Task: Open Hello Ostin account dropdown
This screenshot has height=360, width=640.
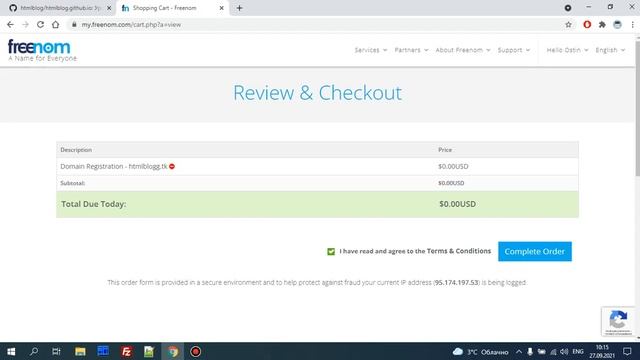Action: [x=567, y=50]
